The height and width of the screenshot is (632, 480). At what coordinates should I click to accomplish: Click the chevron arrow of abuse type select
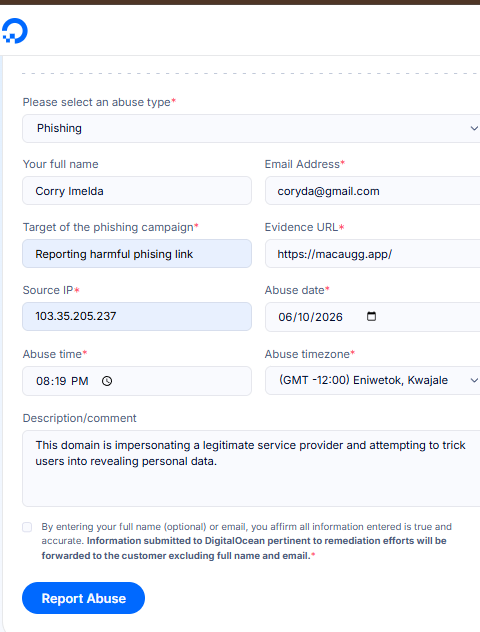coord(474,129)
